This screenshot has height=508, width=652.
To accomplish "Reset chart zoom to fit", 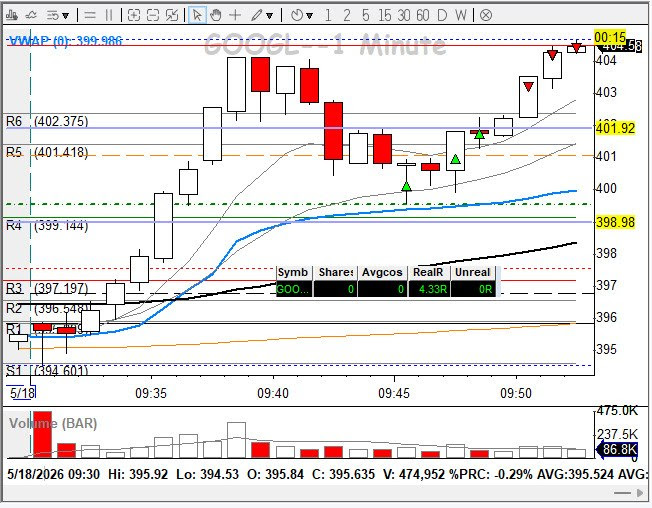I will tap(172, 16).
